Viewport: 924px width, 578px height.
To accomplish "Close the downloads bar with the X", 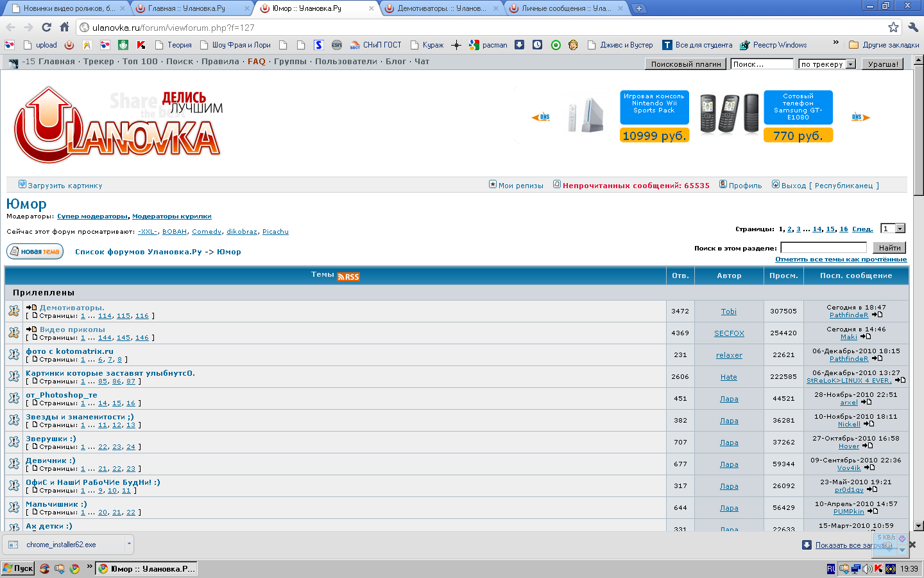I will [x=912, y=545].
